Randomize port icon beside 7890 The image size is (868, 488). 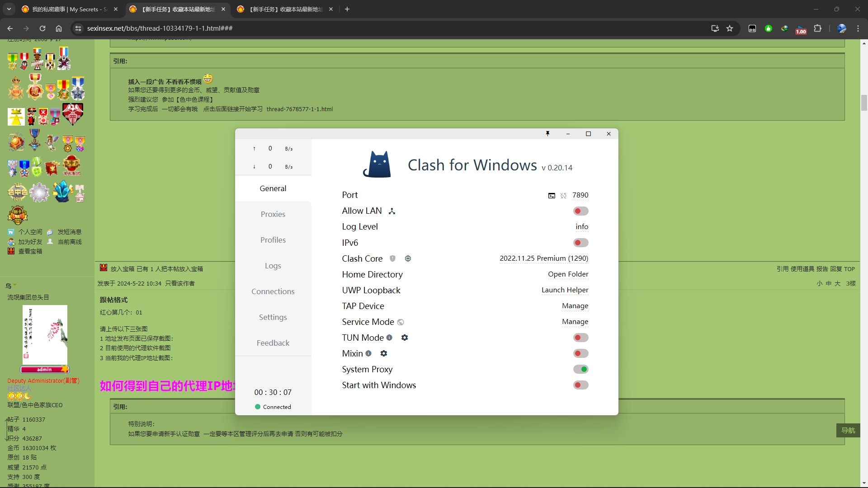pyautogui.click(x=563, y=196)
